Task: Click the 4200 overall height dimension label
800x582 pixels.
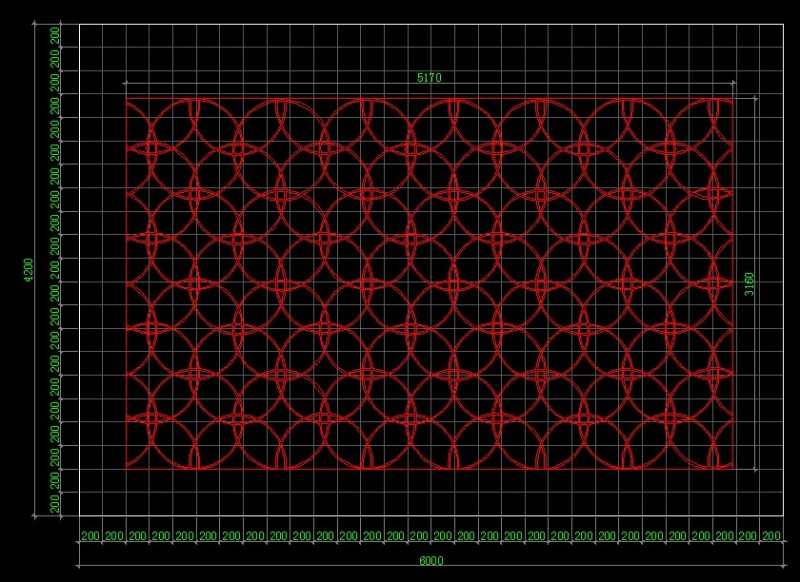Action: [29, 270]
